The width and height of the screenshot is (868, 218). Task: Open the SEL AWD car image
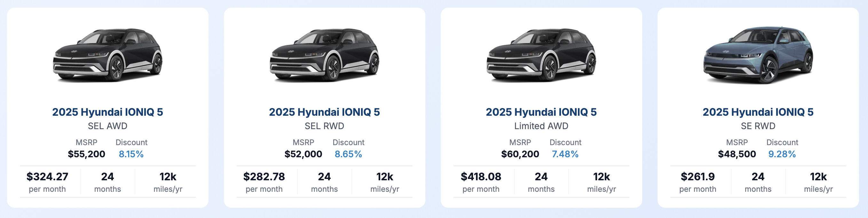[x=107, y=55]
